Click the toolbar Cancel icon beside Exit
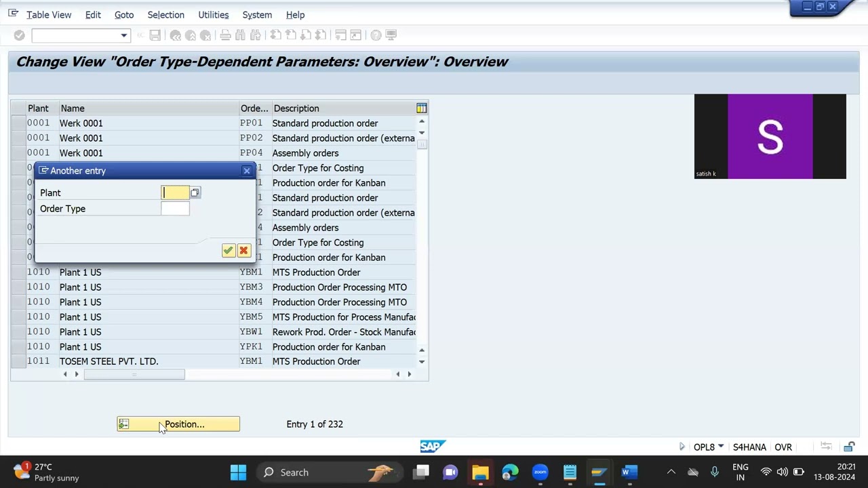Viewport: 868px width, 488px height. pyautogui.click(x=205, y=35)
